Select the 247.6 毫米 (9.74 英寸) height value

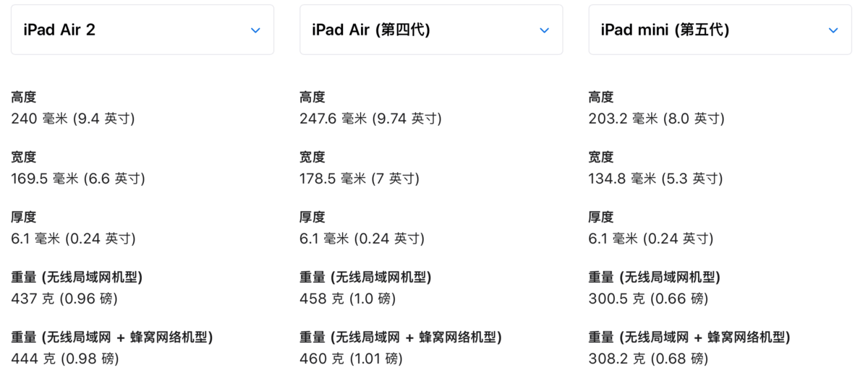370,119
